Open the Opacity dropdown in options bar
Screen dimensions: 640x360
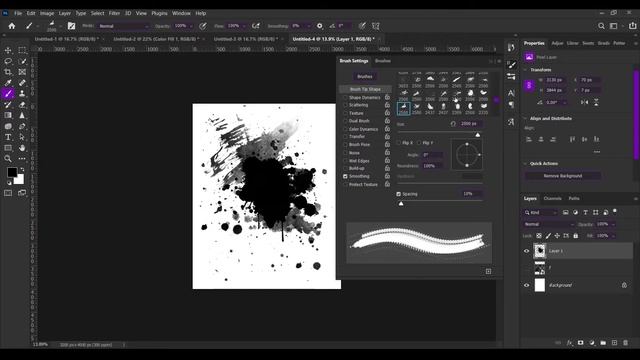point(191,26)
